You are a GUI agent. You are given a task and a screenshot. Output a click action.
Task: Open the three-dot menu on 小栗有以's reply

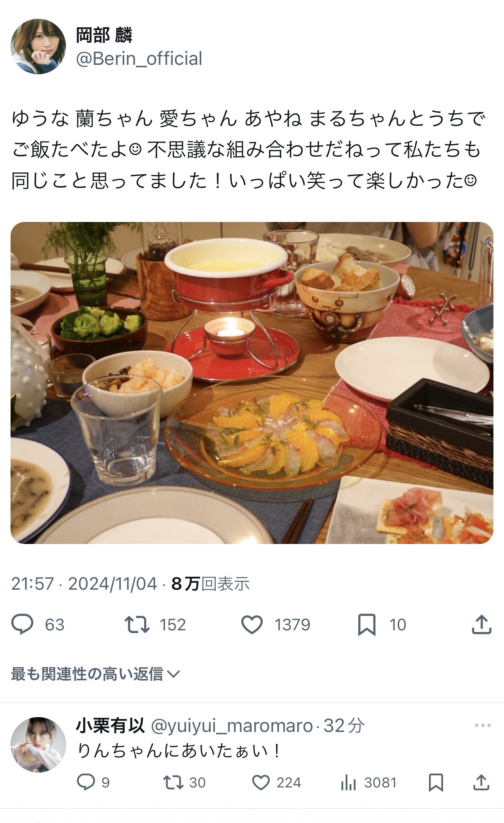point(483,726)
